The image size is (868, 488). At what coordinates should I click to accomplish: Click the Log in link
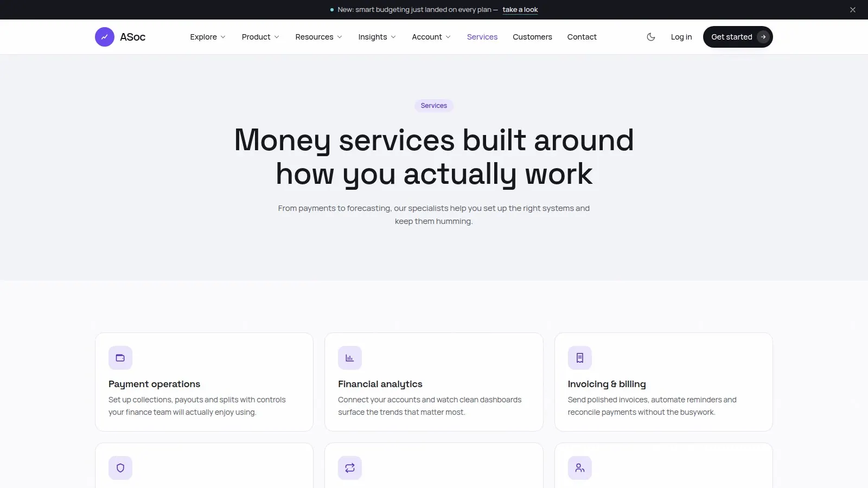681,37
